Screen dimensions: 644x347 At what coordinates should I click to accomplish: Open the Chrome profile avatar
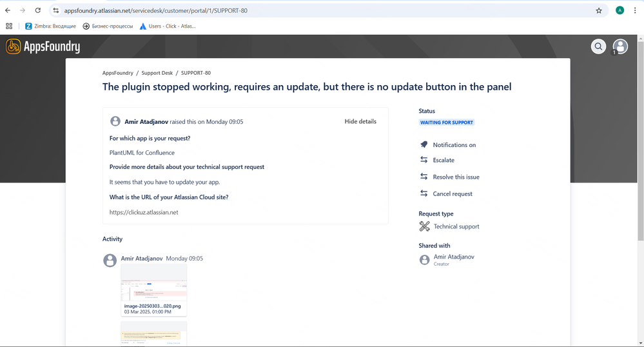tap(620, 11)
